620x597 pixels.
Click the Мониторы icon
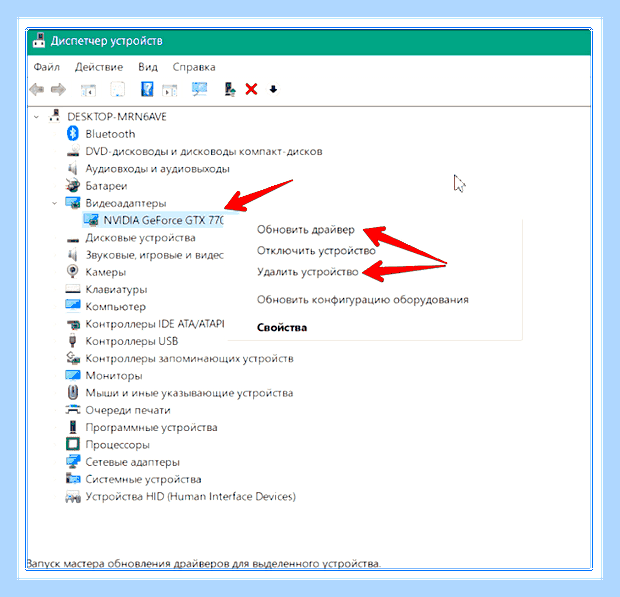point(73,374)
